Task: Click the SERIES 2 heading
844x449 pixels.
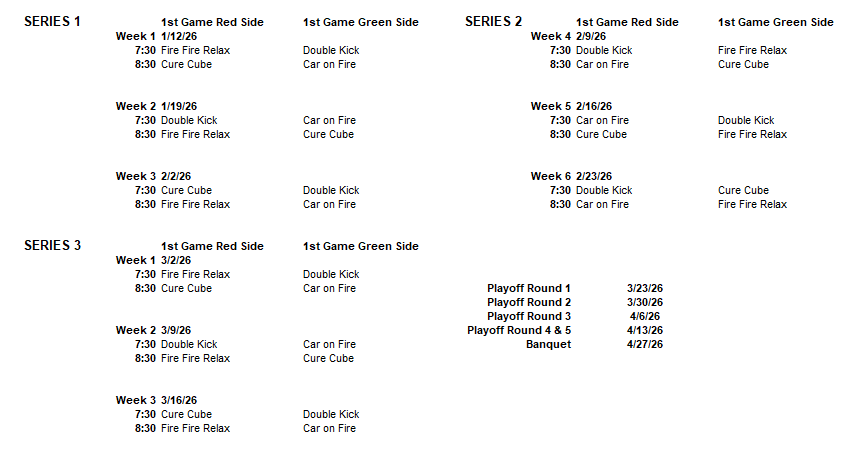Action: [493, 21]
